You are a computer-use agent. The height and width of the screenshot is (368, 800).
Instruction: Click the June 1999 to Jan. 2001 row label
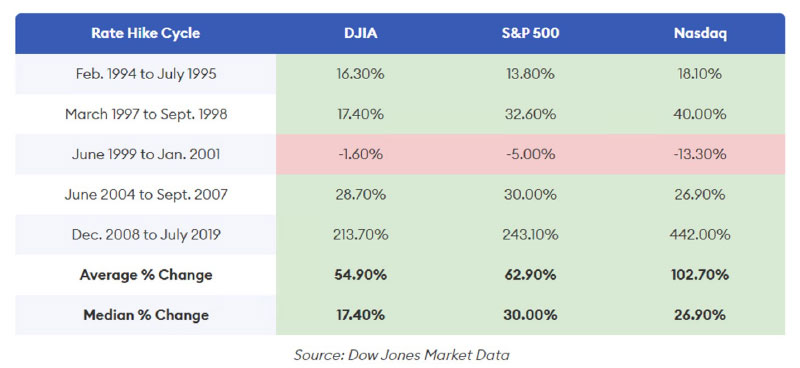tap(146, 154)
